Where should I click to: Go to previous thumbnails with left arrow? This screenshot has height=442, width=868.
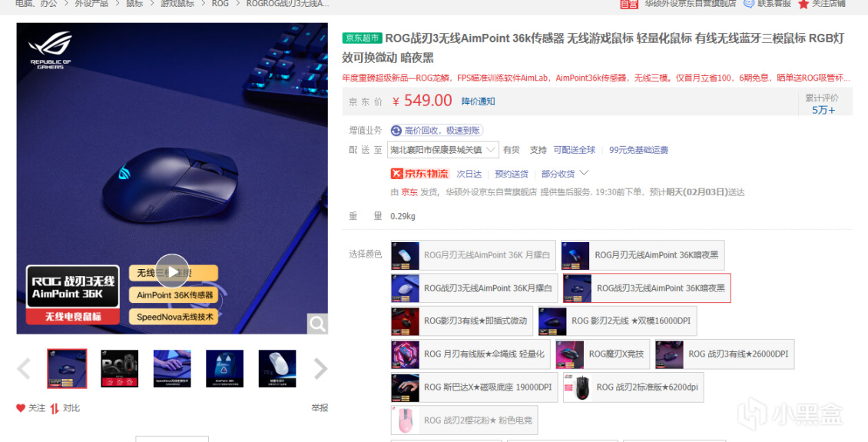coord(24,369)
